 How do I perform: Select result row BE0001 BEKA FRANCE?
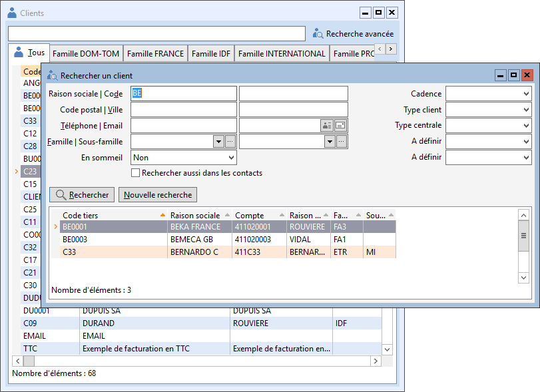[228, 227]
